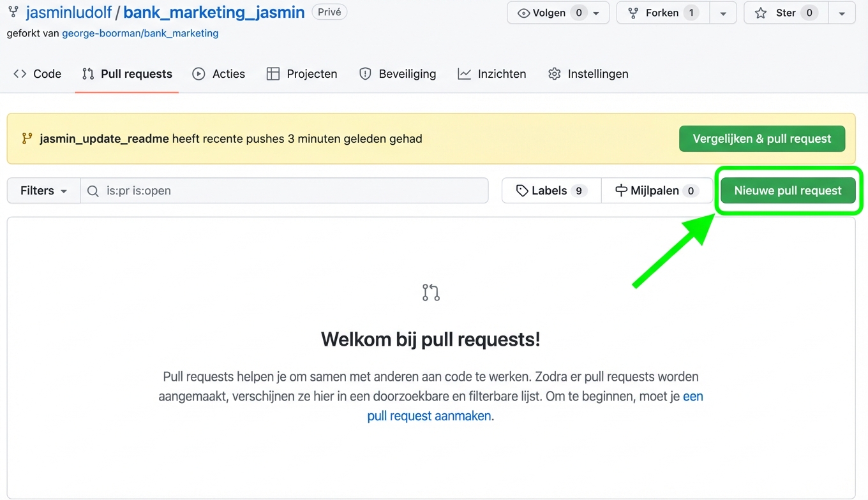Click the Inzichten graph icon
The image size is (868, 500).
463,73
